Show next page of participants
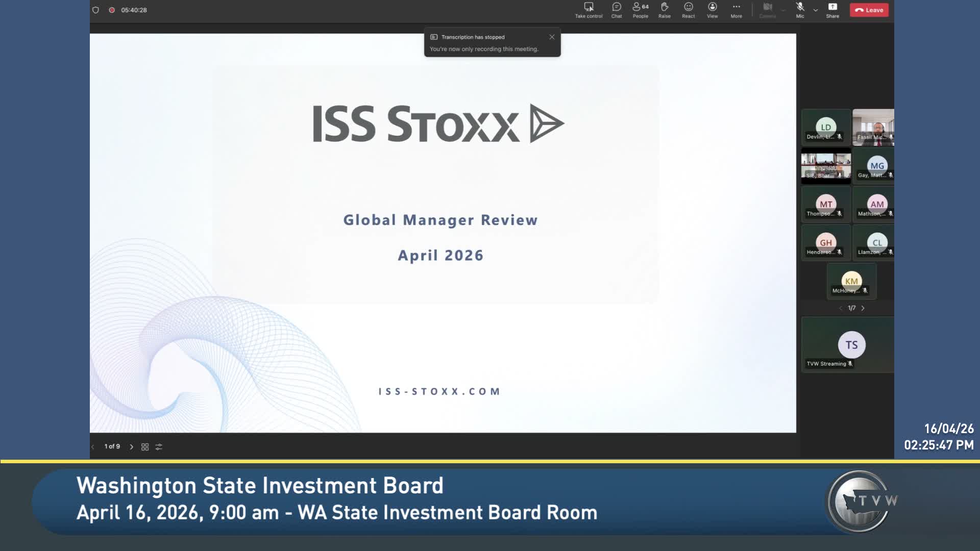Viewport: 980px width, 551px height. (x=863, y=308)
